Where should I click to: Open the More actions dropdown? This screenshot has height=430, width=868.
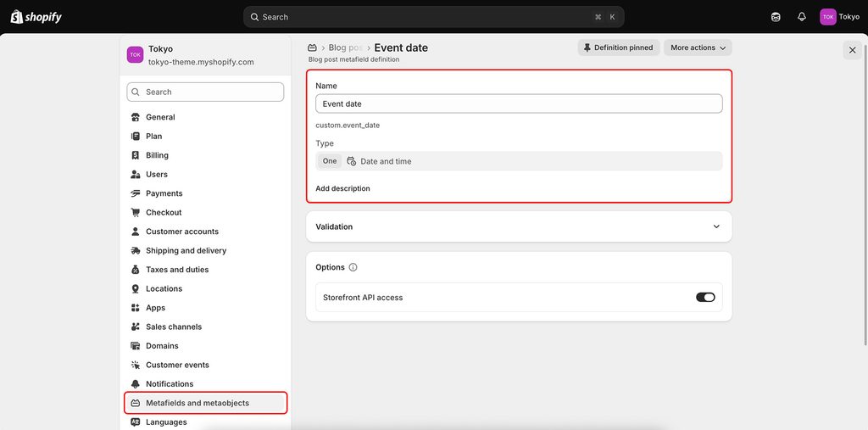pyautogui.click(x=698, y=47)
